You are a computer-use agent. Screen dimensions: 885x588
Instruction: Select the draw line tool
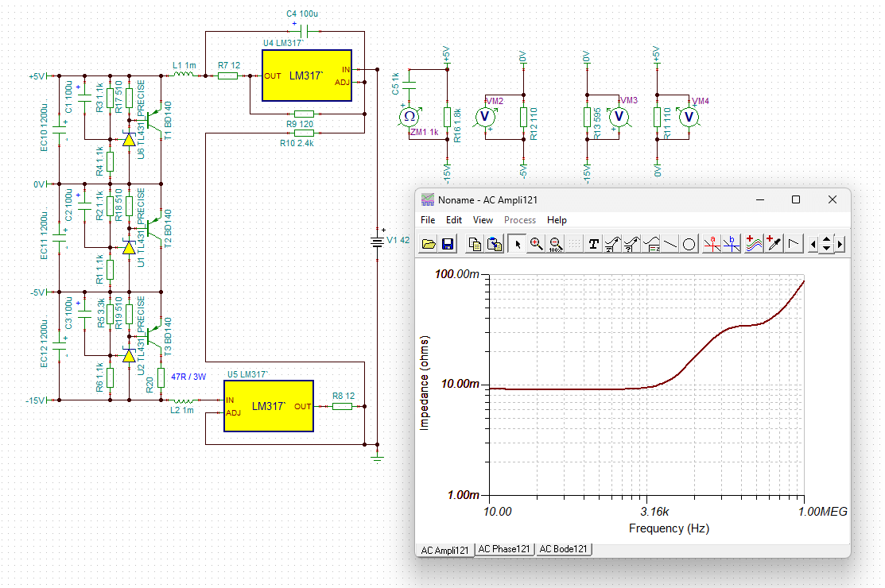(670, 244)
